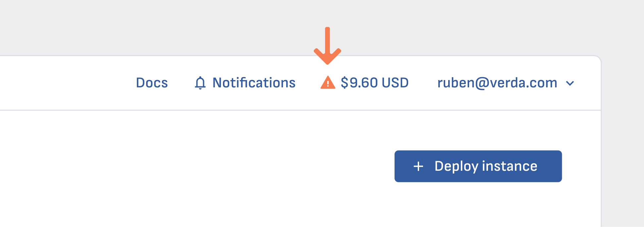The height and width of the screenshot is (227, 644).
Task: Click the Deploy instance text label
Action: tap(486, 166)
